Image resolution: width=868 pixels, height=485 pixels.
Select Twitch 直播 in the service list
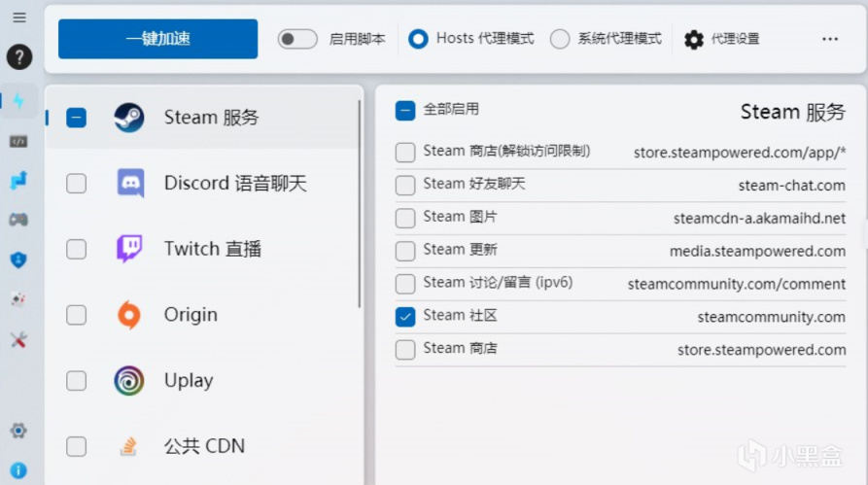[x=204, y=249]
